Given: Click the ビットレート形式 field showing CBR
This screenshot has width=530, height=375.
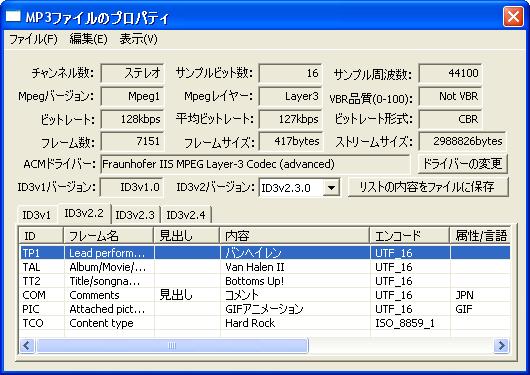Looking at the screenshot, I should coord(450,119).
